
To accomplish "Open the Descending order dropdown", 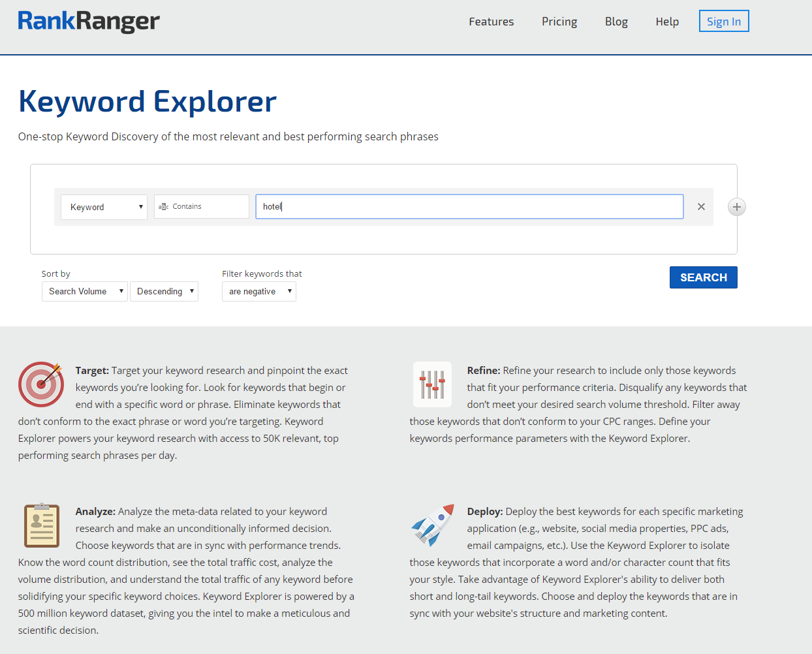I will [164, 292].
